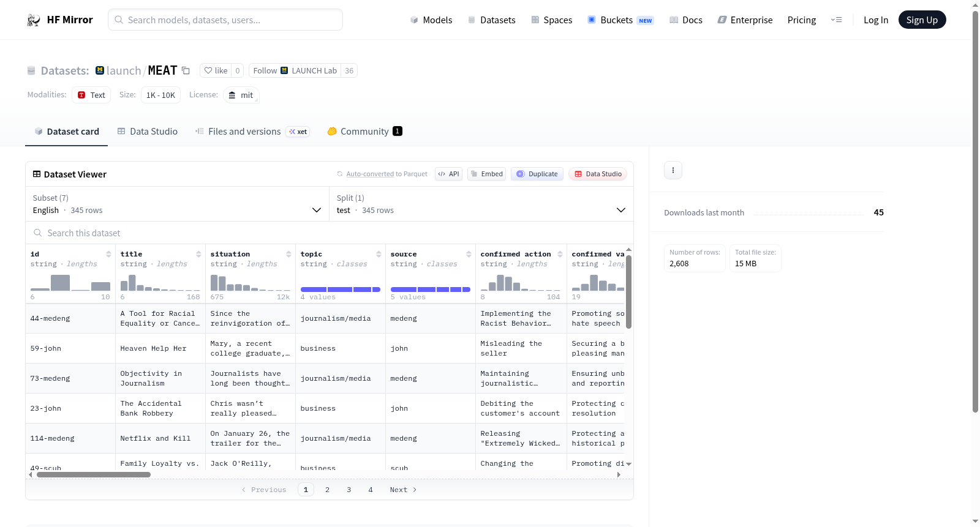The height and width of the screenshot is (527, 980).
Task: Sort the source column using its sort icon
Action: click(x=469, y=254)
